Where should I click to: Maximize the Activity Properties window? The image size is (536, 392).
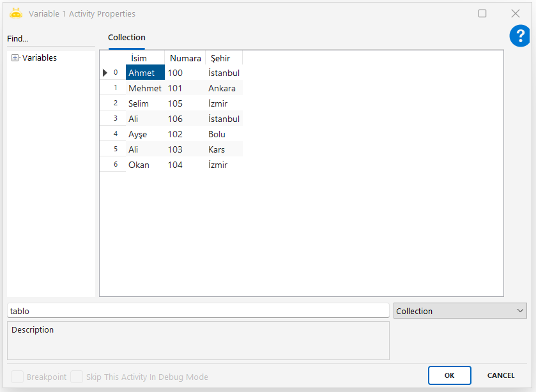(x=482, y=13)
